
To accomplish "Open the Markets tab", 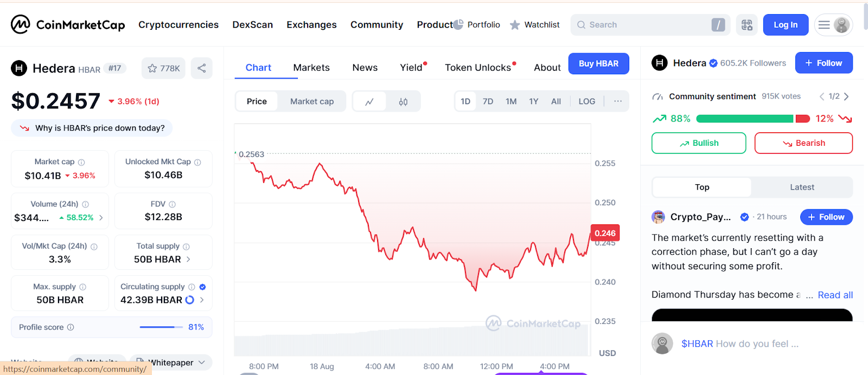I will coord(311,68).
